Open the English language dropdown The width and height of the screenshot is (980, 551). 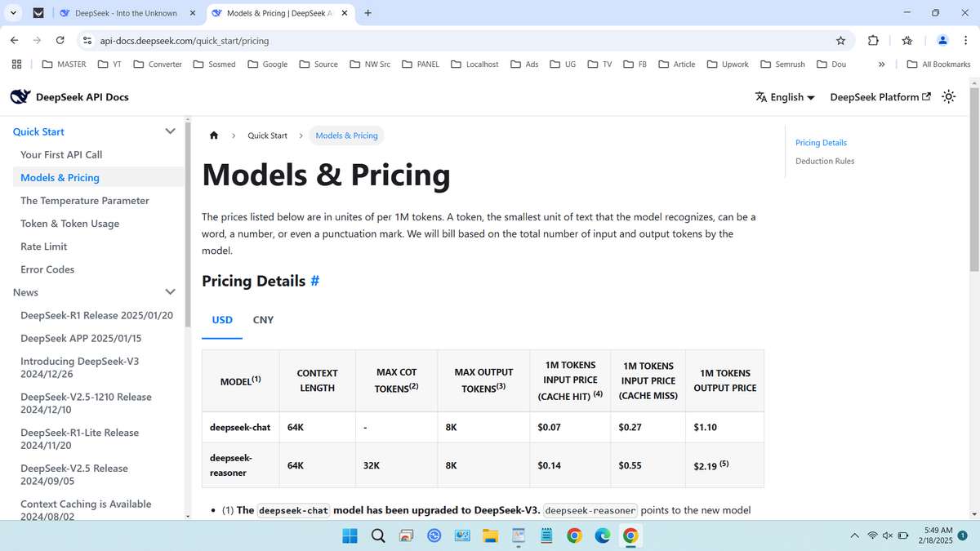[x=784, y=96]
